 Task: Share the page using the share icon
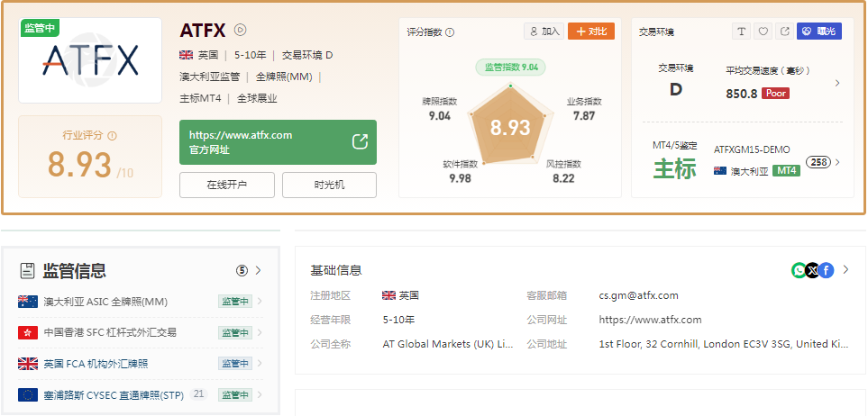784,31
